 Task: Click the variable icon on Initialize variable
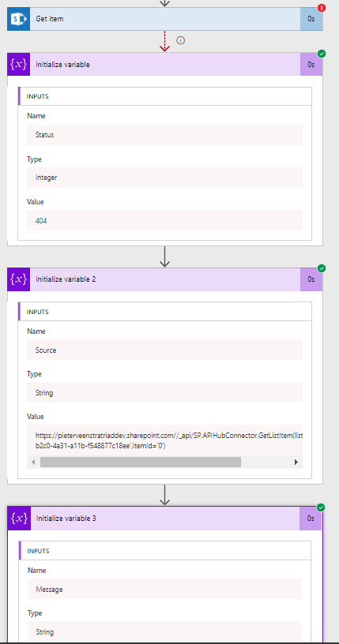click(x=18, y=65)
